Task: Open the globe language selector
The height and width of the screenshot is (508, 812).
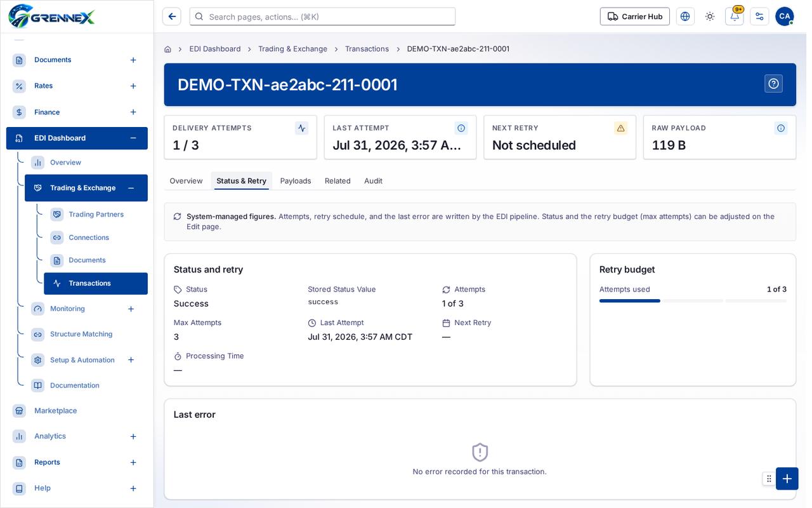Action: coord(685,17)
